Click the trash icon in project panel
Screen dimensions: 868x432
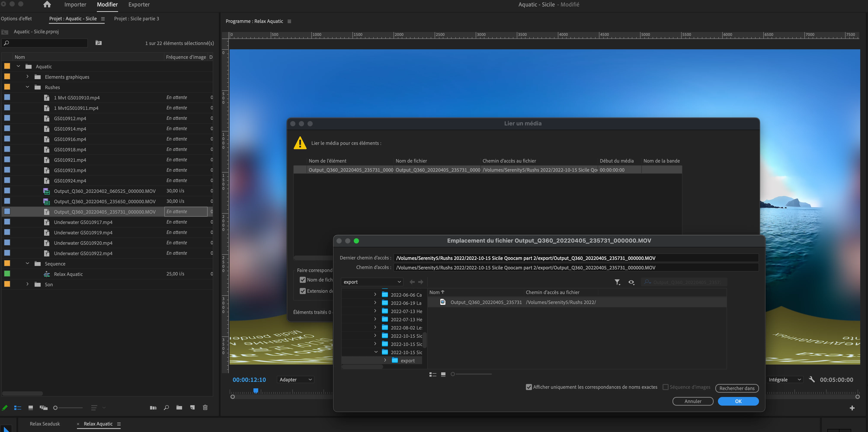tap(205, 407)
